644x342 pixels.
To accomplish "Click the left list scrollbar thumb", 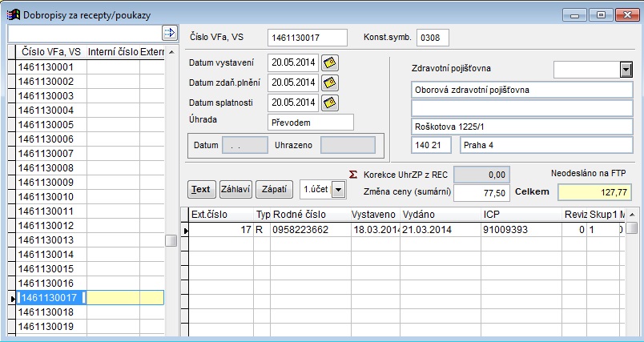I will tap(171, 240).
